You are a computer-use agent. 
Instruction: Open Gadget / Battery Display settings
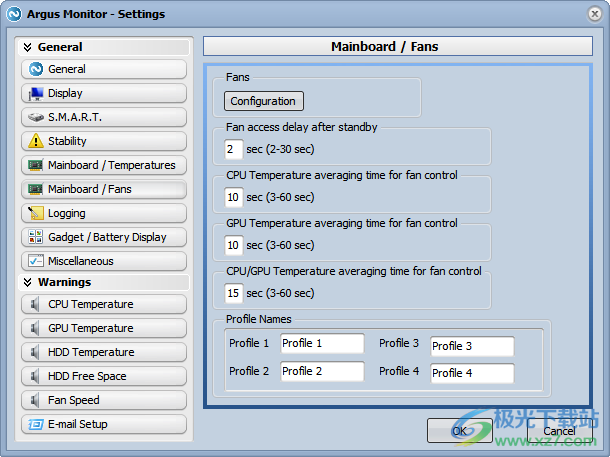tap(104, 237)
